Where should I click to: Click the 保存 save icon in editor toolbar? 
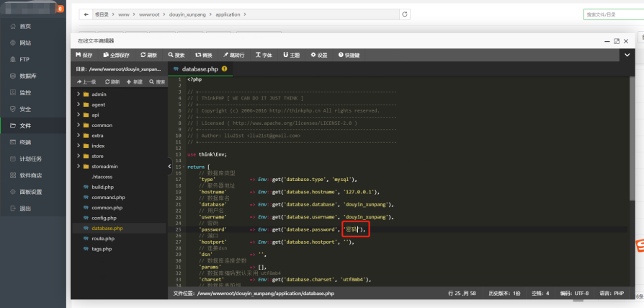click(x=84, y=55)
